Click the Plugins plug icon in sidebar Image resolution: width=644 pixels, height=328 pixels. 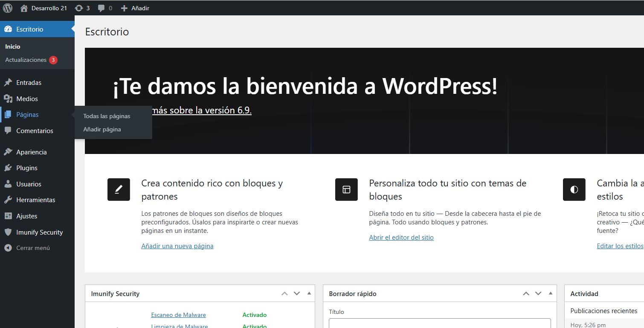(8, 168)
